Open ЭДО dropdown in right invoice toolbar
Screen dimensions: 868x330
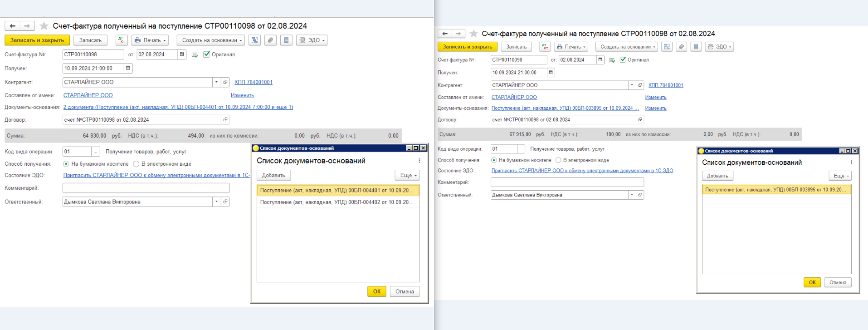(719, 47)
